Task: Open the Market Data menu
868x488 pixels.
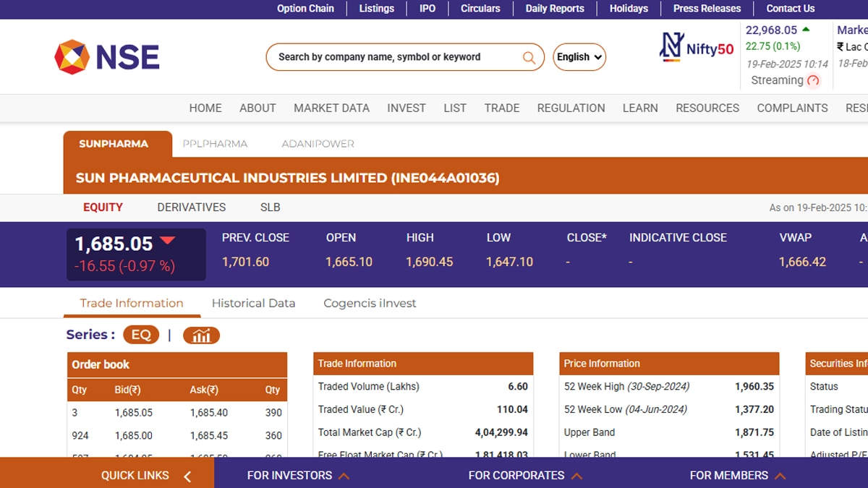Action: click(331, 108)
